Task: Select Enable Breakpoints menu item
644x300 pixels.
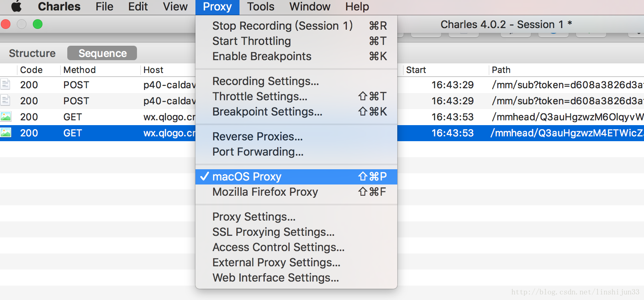Action: tap(296, 56)
